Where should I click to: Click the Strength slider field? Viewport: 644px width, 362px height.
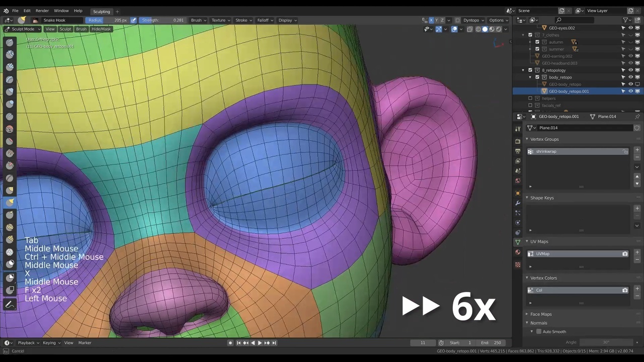click(162, 20)
